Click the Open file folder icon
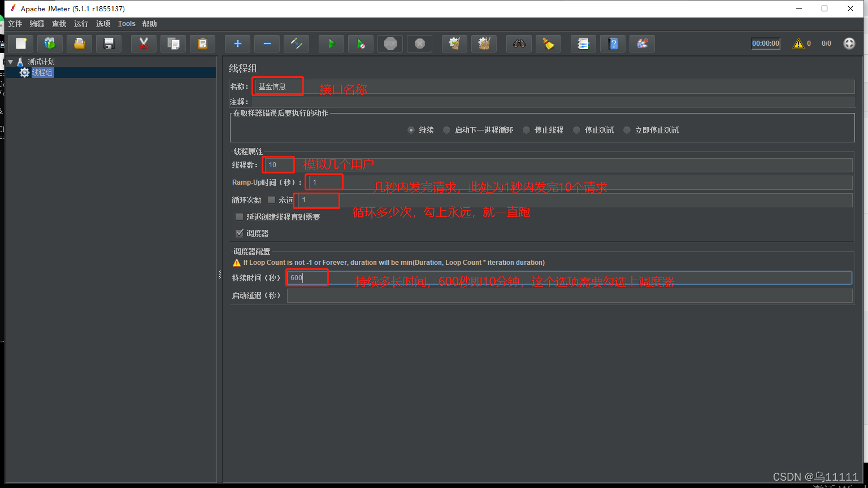 pyautogui.click(x=80, y=43)
